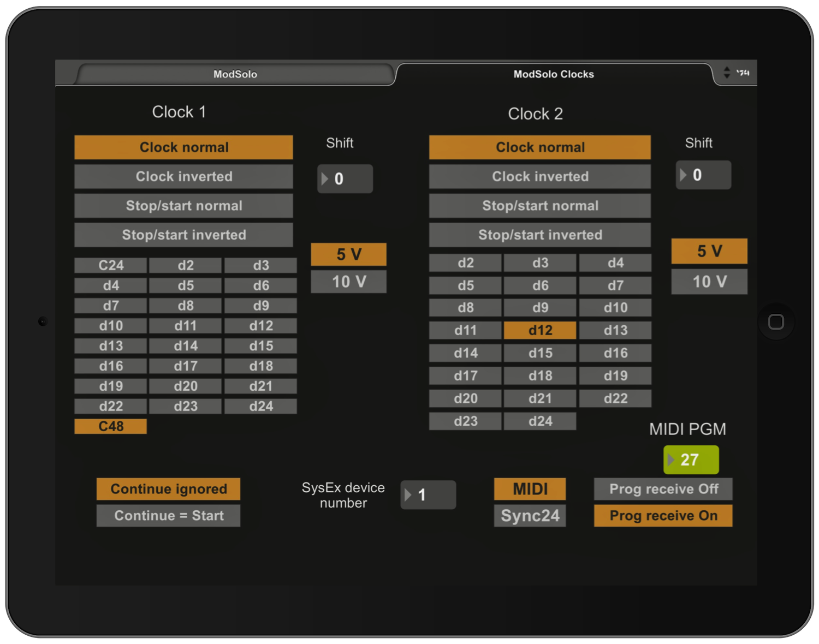Click the page selector arrows icon

tap(727, 73)
